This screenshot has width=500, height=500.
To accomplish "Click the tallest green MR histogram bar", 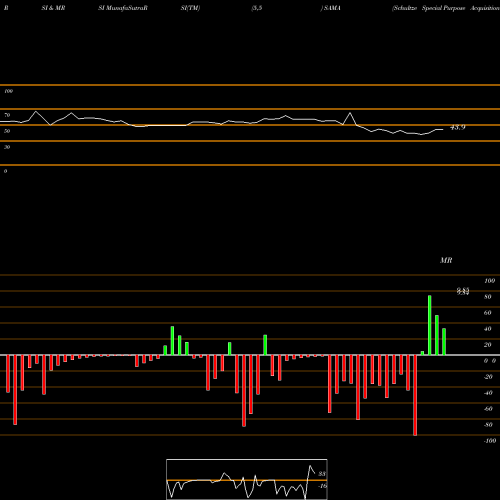I will (430, 325).
